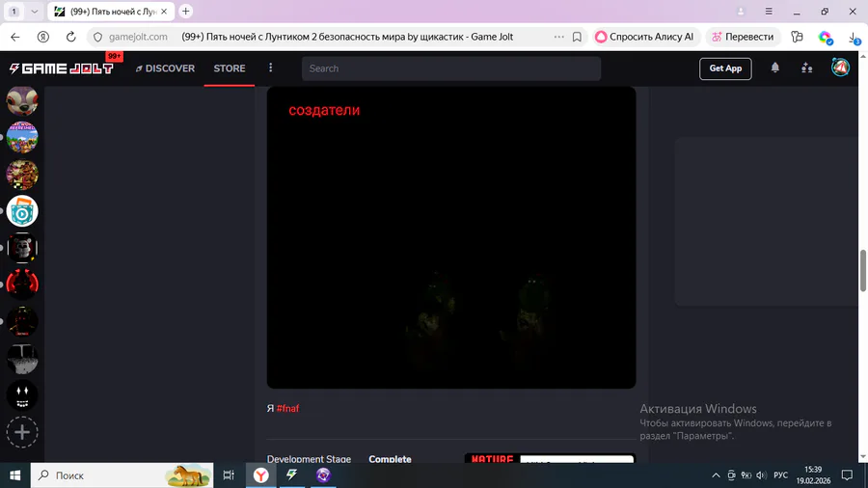Open the volume control in tray

761,475
